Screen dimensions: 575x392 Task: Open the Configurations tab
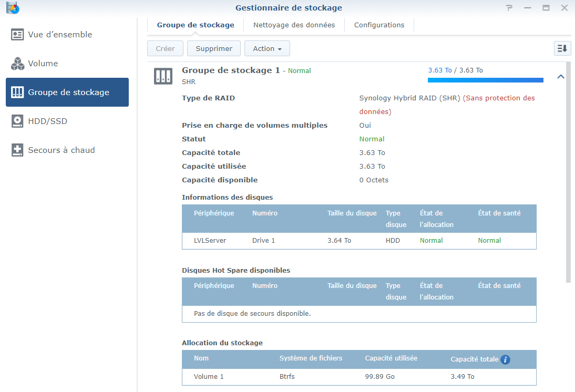coord(379,25)
